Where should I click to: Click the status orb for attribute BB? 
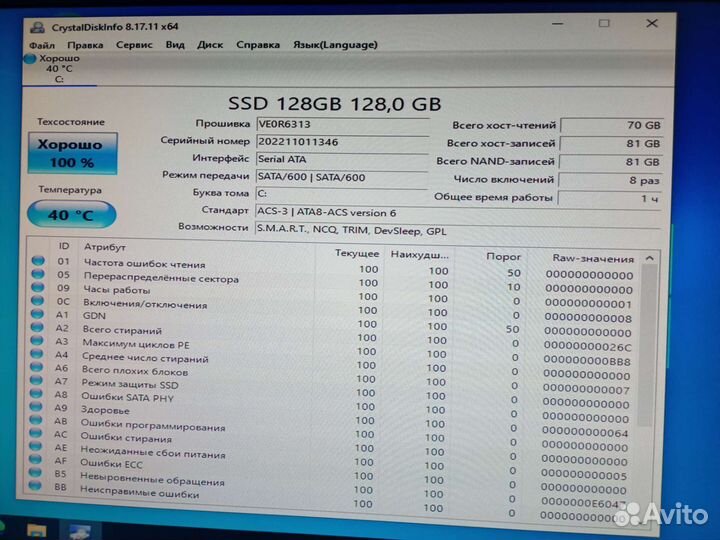[x=34, y=485]
